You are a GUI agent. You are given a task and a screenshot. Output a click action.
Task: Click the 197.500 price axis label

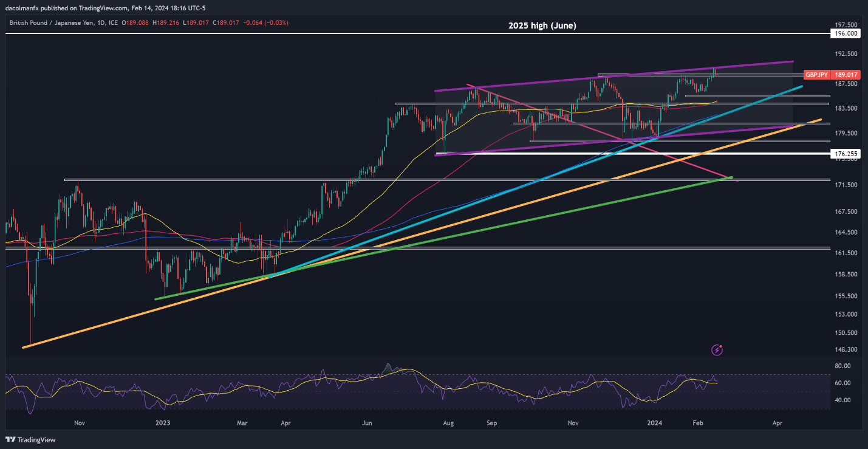pyautogui.click(x=846, y=24)
